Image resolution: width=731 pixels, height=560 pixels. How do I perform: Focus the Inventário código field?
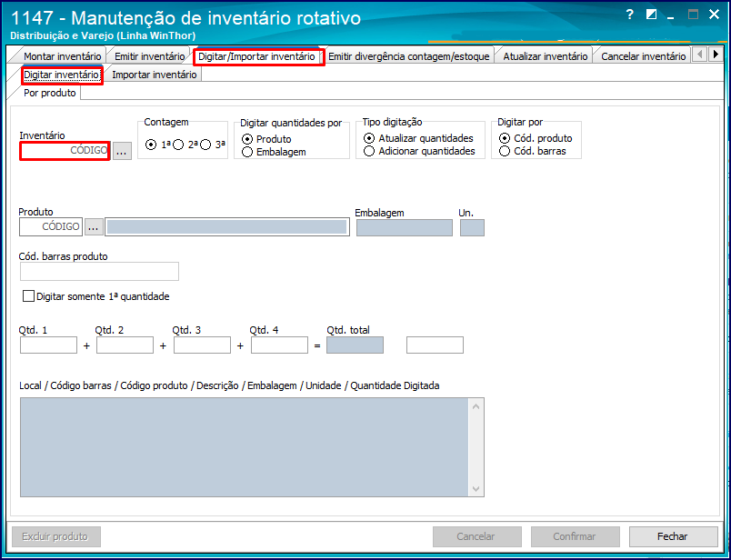[x=65, y=151]
